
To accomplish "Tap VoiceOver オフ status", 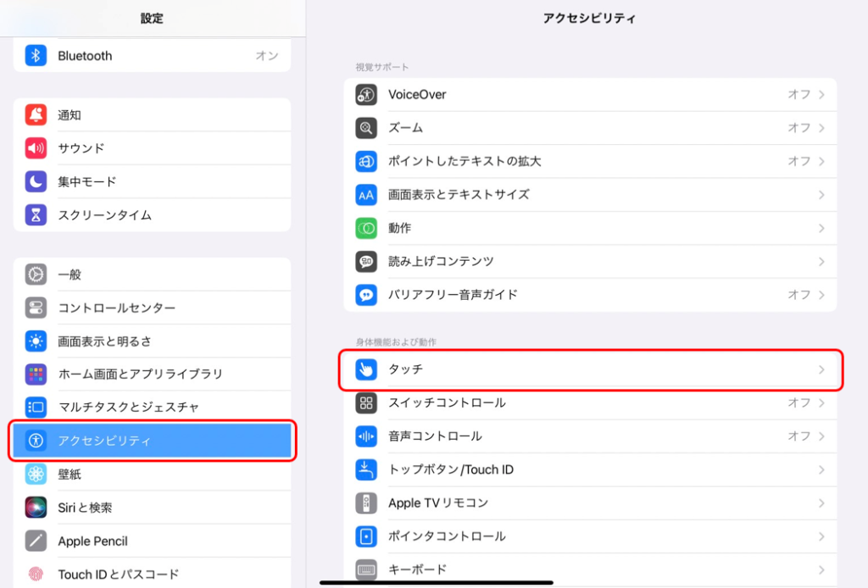I will (x=799, y=95).
